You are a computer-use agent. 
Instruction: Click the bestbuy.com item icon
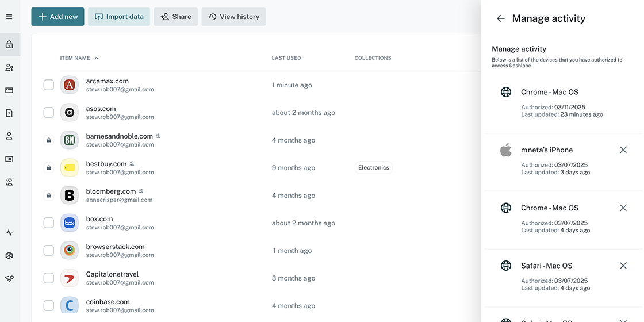(70, 168)
